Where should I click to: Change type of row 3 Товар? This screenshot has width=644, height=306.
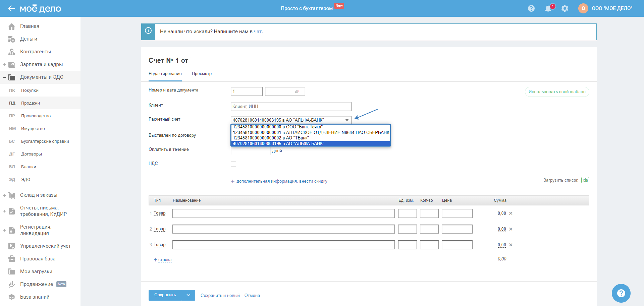(160, 245)
